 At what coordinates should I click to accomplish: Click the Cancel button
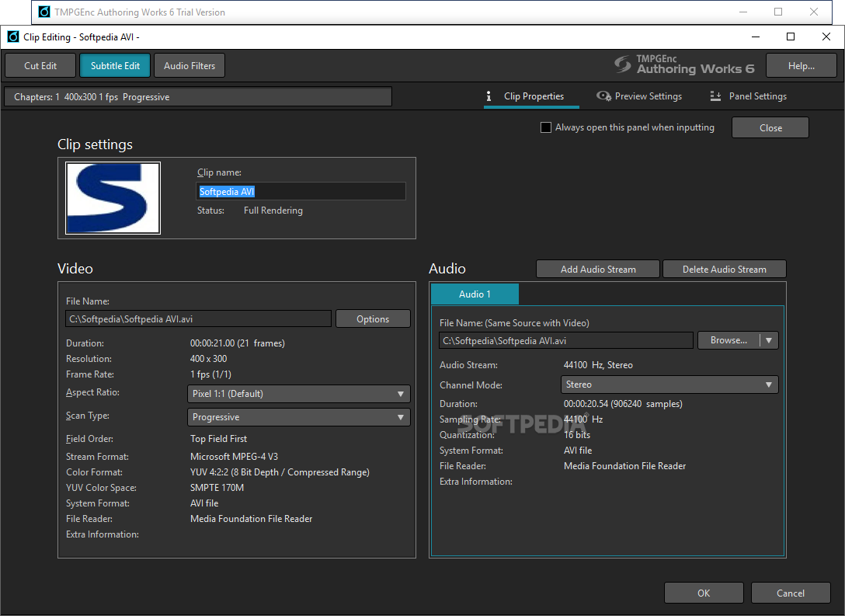791,593
